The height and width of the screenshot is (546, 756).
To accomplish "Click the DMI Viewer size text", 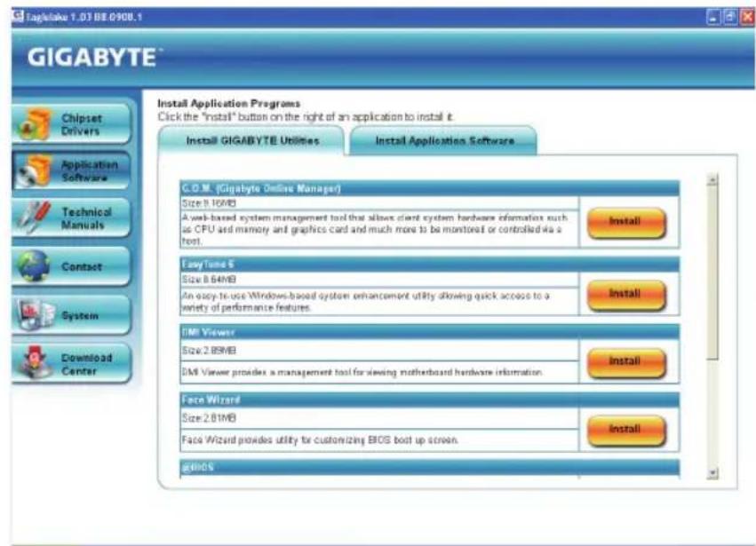I will [x=209, y=351].
